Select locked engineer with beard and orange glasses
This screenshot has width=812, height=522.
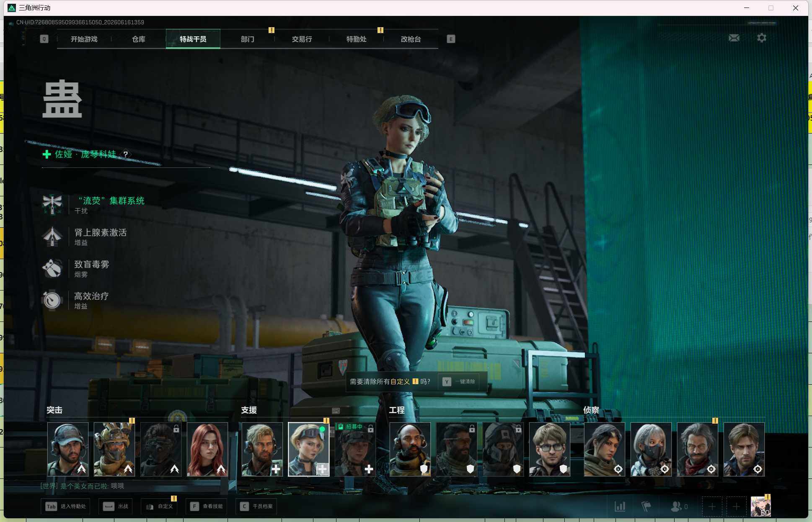[457, 449]
